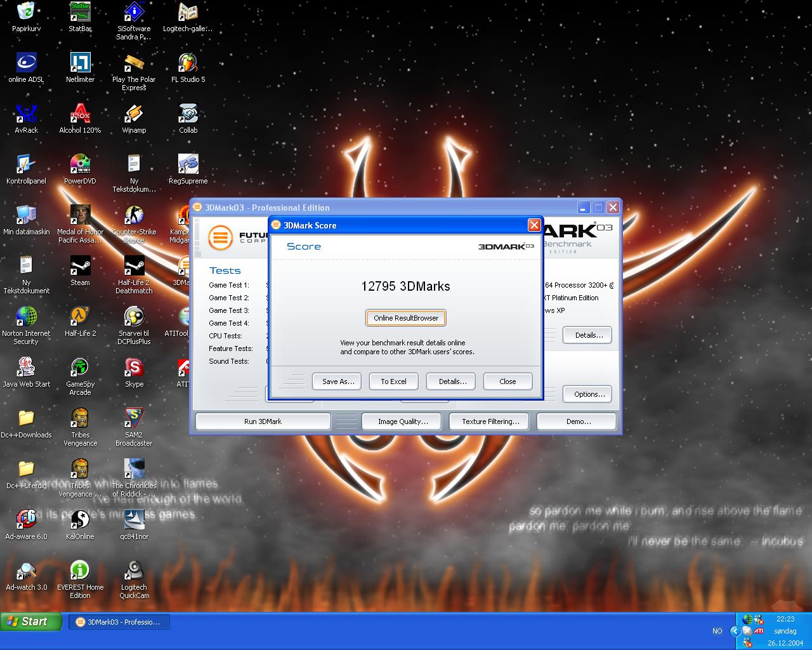
Task: Select the KalOnline desktop icon
Action: [x=80, y=524]
